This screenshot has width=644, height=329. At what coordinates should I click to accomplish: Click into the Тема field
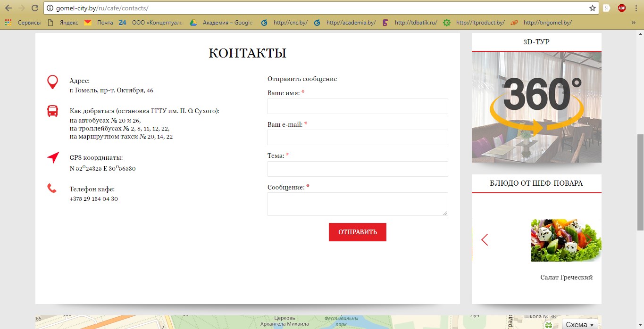tap(358, 169)
